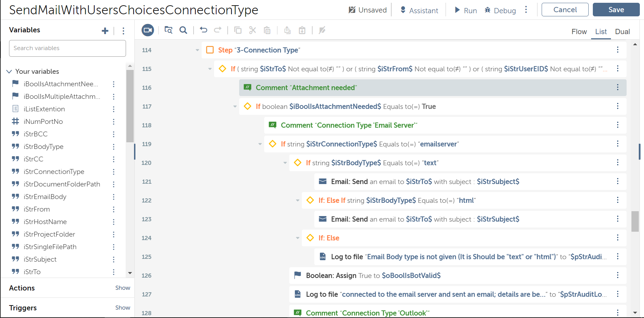Show the Actions panel
The height and width of the screenshot is (318, 644).
(x=123, y=288)
